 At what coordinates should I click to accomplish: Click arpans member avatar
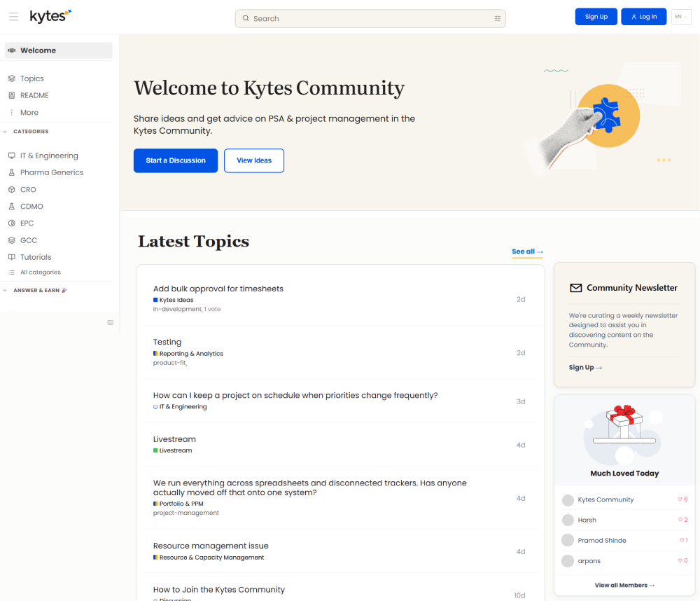tap(568, 561)
